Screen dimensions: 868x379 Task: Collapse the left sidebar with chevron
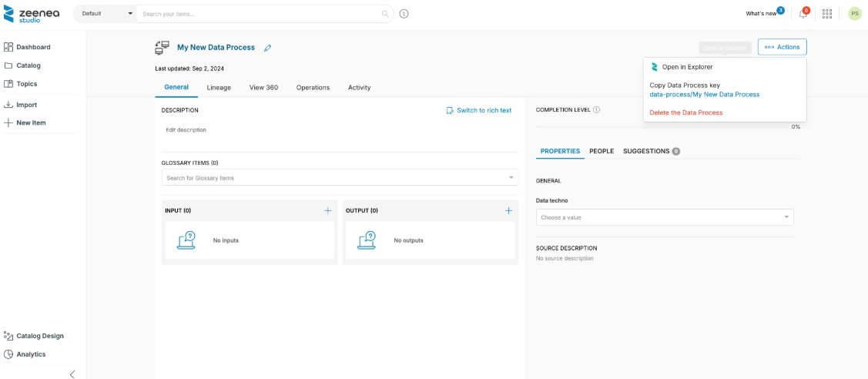pyautogui.click(x=72, y=374)
